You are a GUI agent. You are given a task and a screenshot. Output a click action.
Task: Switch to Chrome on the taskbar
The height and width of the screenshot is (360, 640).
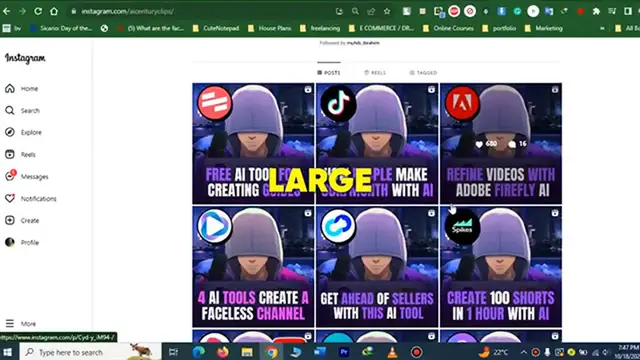coord(271,352)
